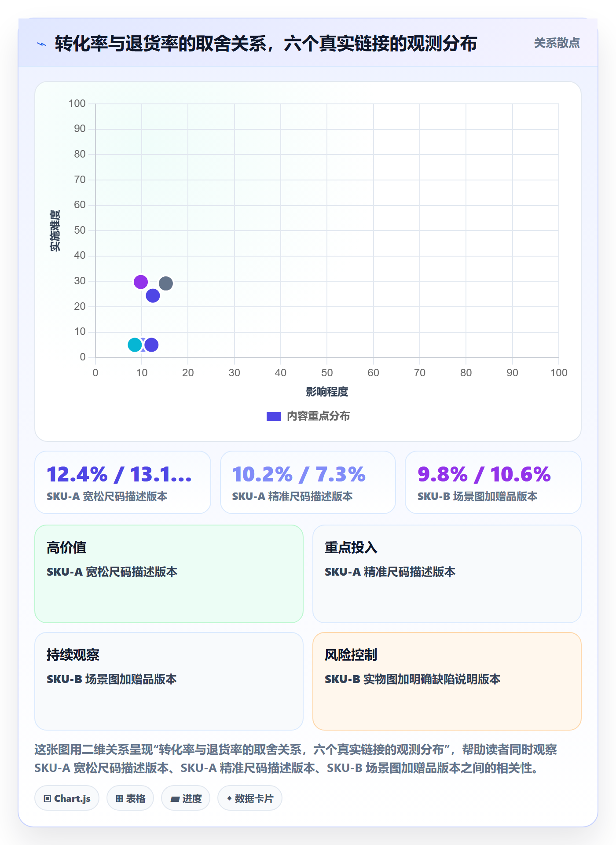Select the purple scatter point near 30
The width and height of the screenshot is (616, 845).
[141, 282]
